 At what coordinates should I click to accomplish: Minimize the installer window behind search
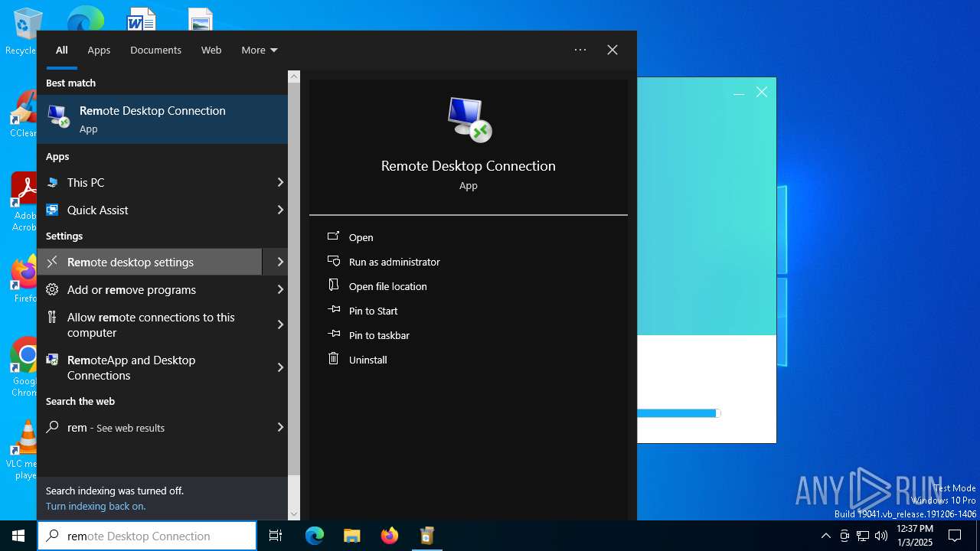coord(739,93)
